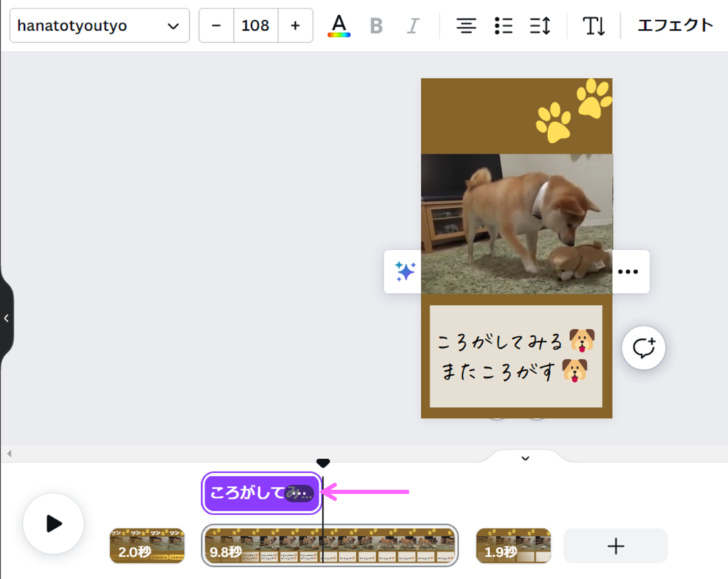Expand the collapsed left side panel
Image resolution: width=728 pixels, height=579 pixels.
coord(6,318)
